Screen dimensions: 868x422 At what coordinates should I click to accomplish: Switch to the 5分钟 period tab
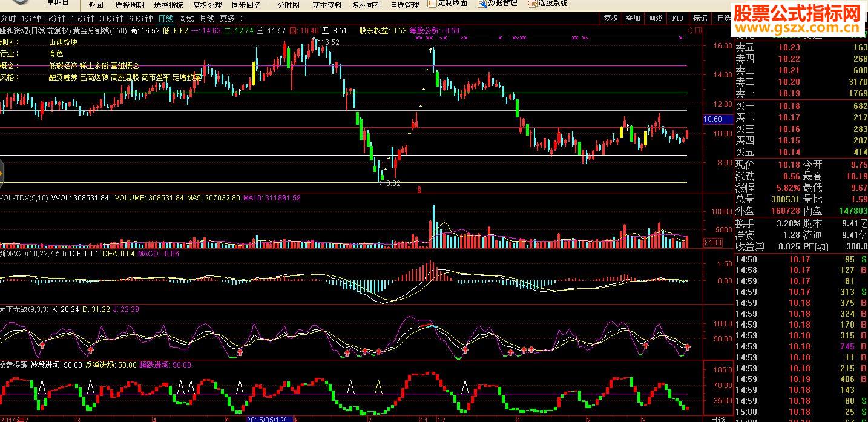click(55, 19)
